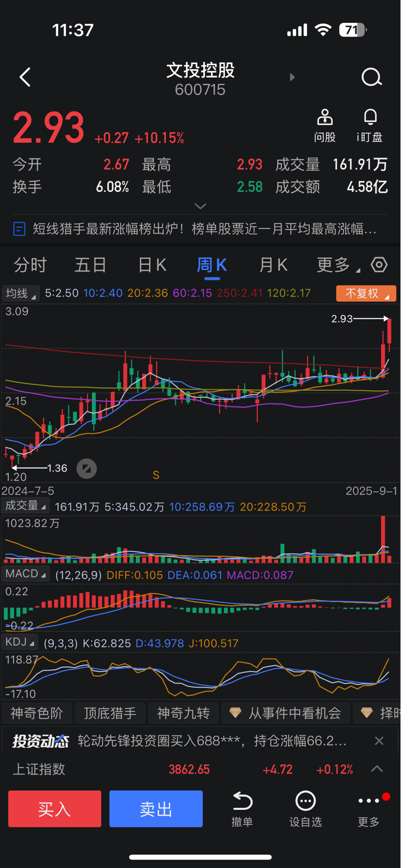Tap the back arrow icon

point(25,77)
